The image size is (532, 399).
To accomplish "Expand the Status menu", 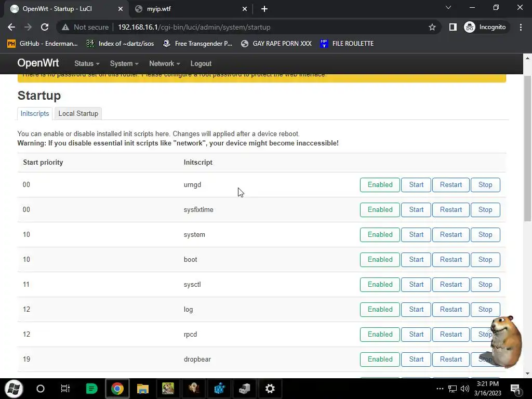I will (x=87, y=63).
